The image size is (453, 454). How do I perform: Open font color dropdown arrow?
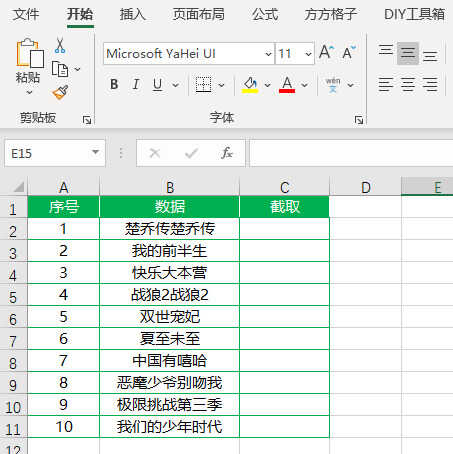point(304,85)
